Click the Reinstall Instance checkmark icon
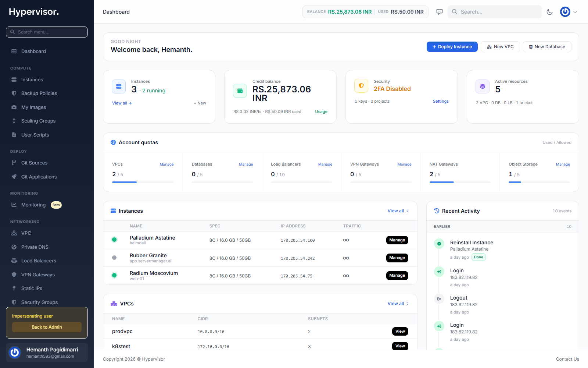 [x=439, y=244]
